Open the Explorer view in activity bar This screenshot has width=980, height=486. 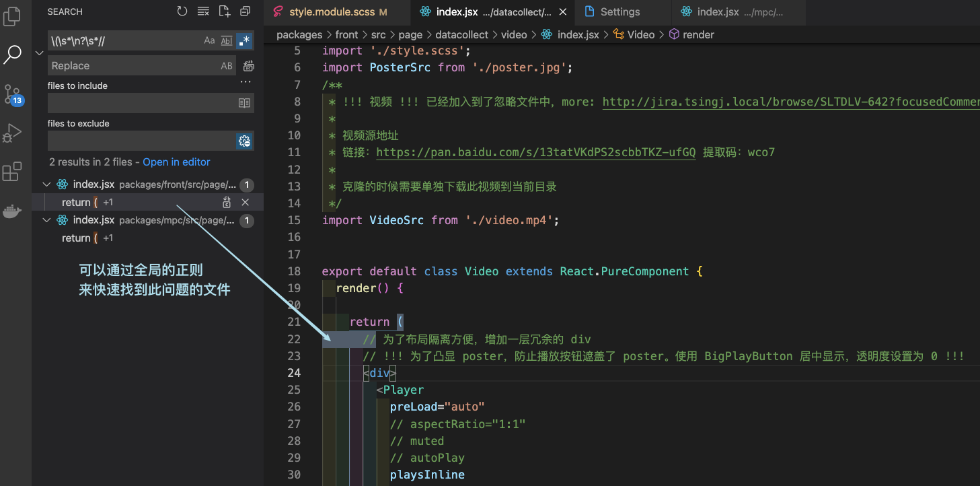coord(12,15)
